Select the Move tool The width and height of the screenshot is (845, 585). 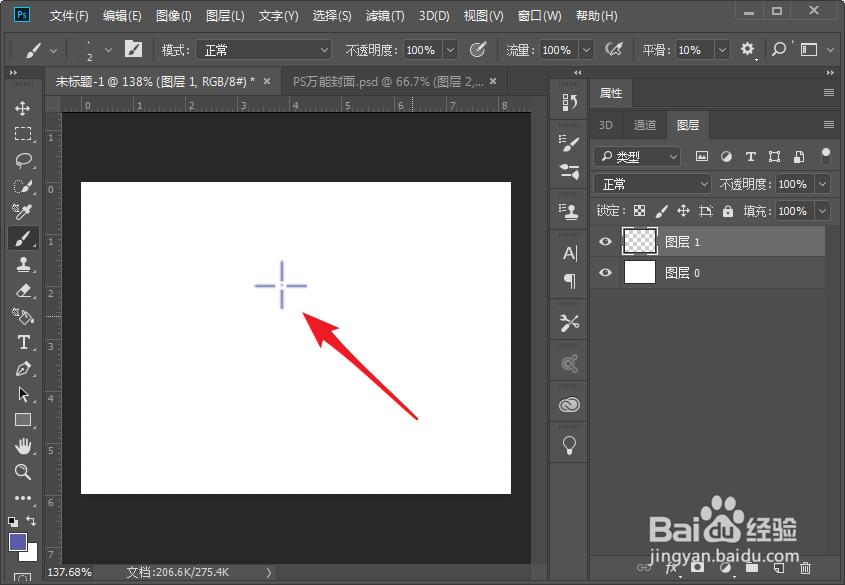23,108
